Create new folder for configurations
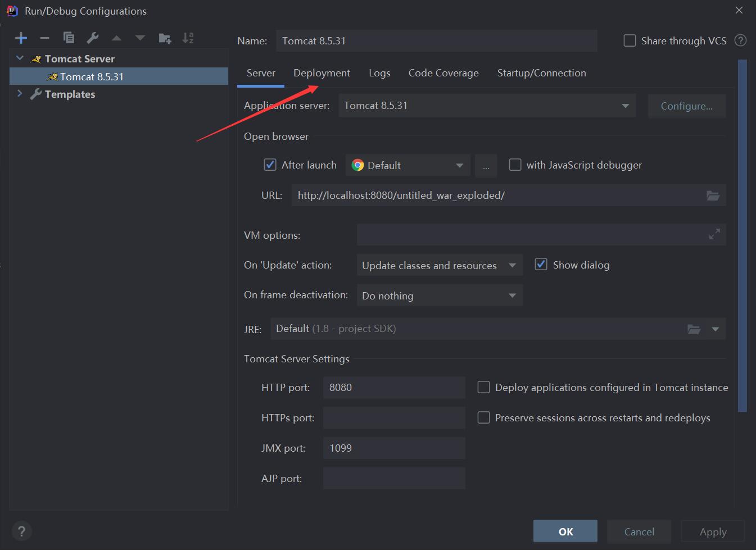This screenshot has height=550, width=756. click(x=165, y=38)
